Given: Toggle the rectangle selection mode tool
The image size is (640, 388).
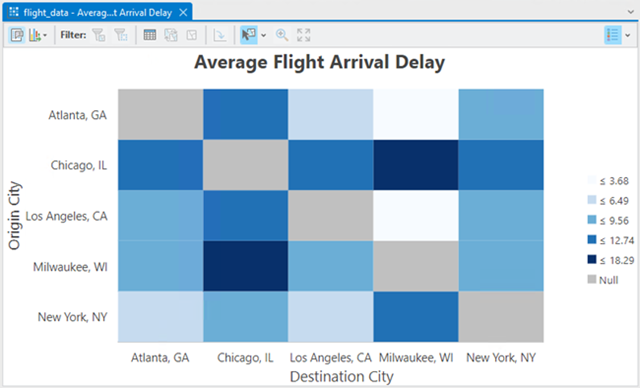Looking at the screenshot, I should (x=249, y=35).
